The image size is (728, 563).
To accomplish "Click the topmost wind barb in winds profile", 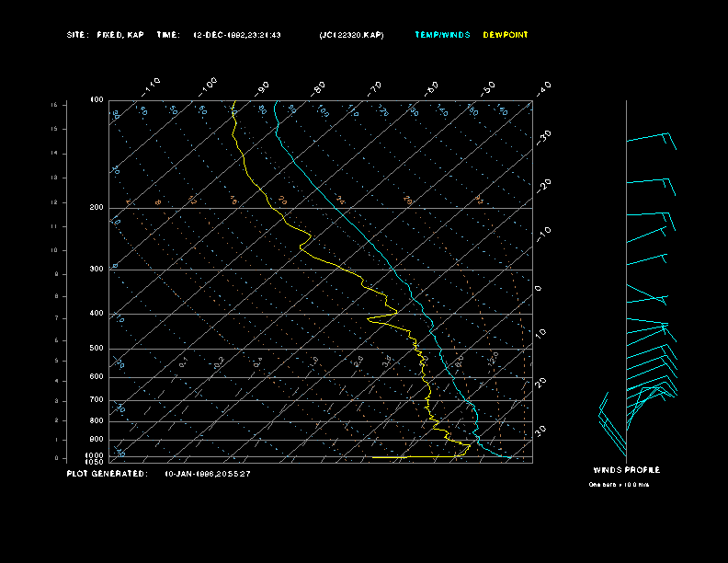I will (x=652, y=141).
